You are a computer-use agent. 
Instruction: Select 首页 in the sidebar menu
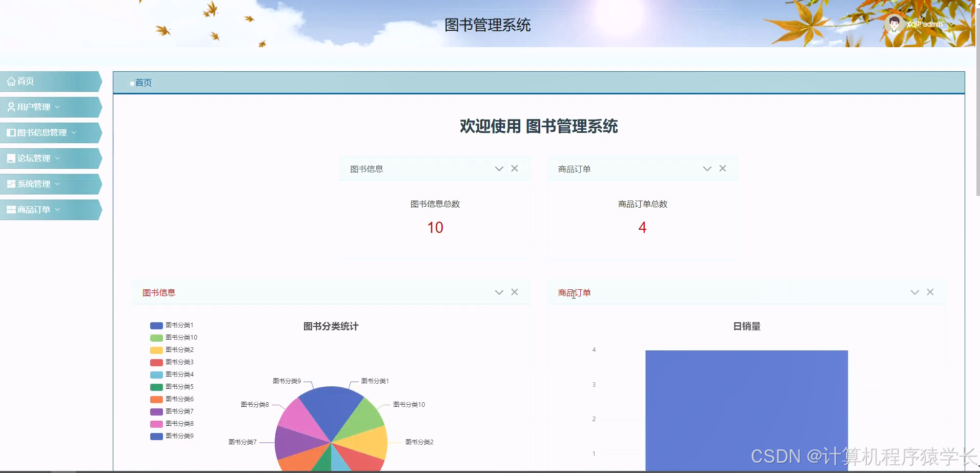click(26, 81)
